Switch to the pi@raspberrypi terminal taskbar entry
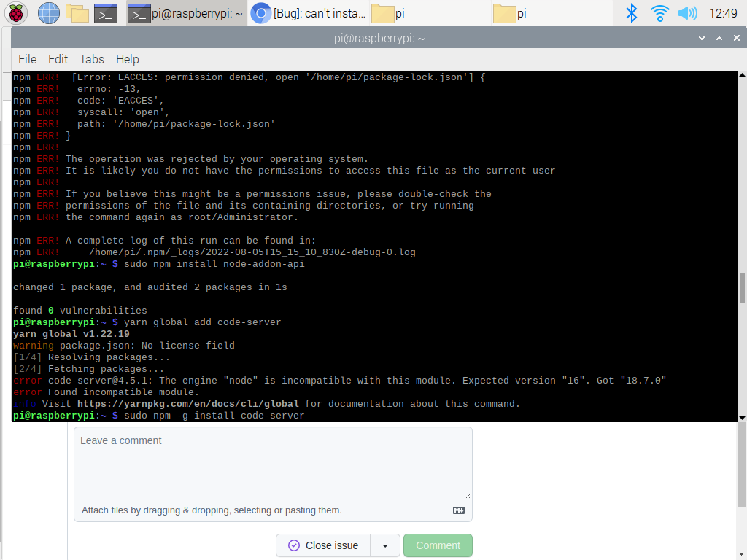 tap(186, 13)
